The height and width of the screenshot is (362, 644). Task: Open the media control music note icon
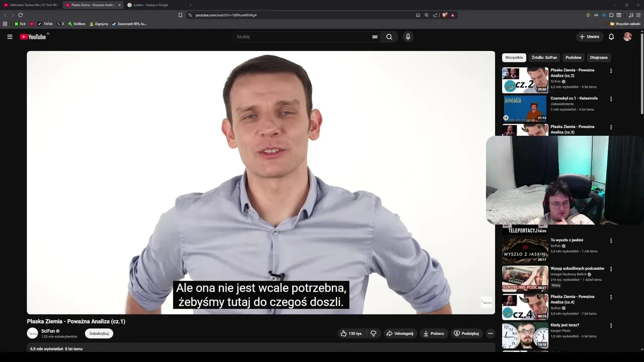pyautogui.click(x=631, y=15)
